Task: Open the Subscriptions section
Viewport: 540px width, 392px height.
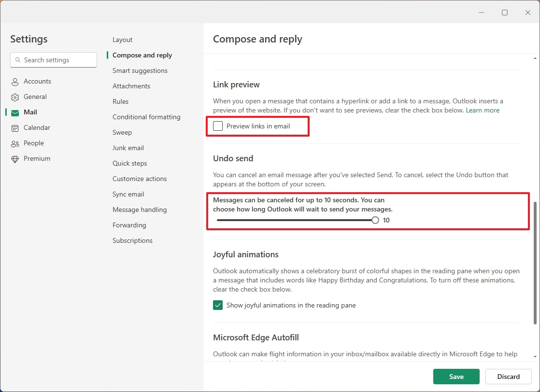Action: [132, 240]
